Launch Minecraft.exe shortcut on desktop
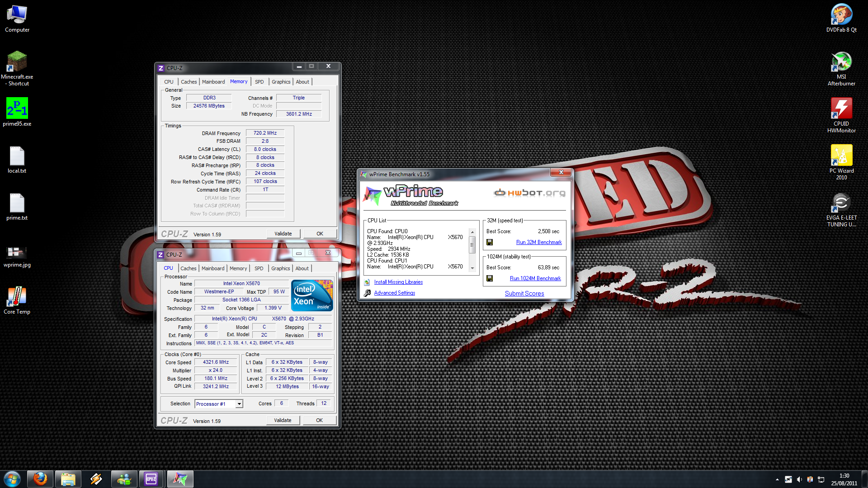This screenshot has width=868, height=488. tap(17, 68)
